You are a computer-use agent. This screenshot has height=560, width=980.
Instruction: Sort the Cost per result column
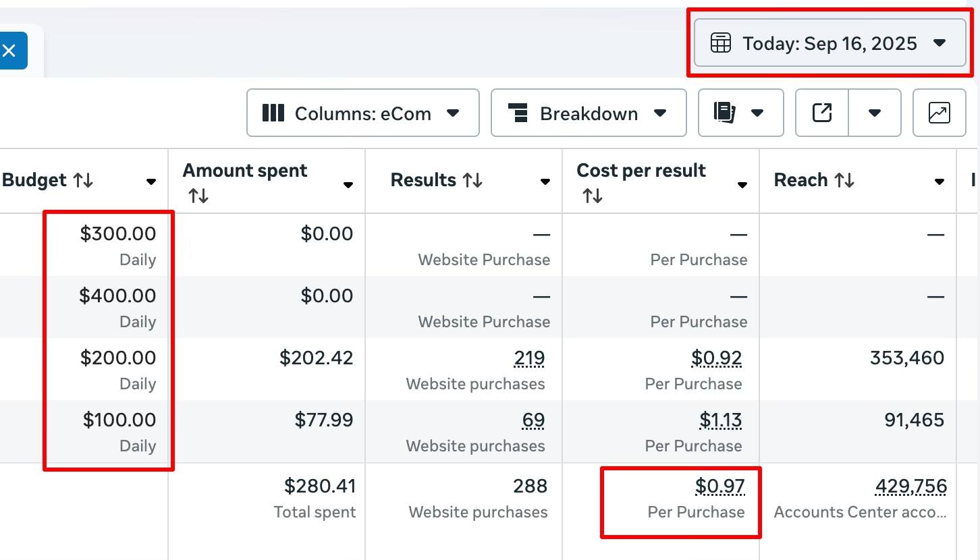pos(592,196)
